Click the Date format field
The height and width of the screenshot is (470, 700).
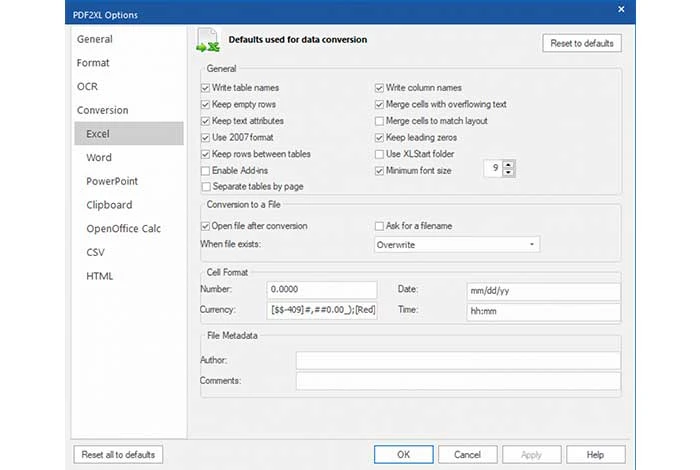543,291
